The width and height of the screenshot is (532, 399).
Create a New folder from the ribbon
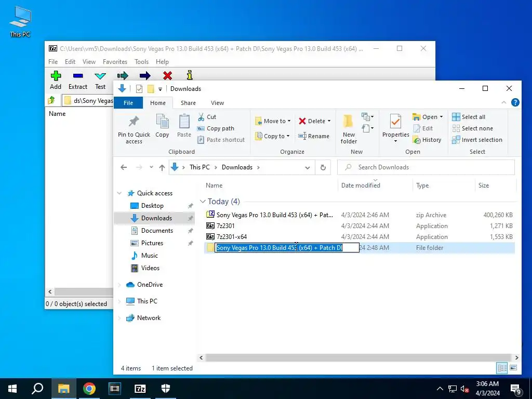[x=349, y=129]
